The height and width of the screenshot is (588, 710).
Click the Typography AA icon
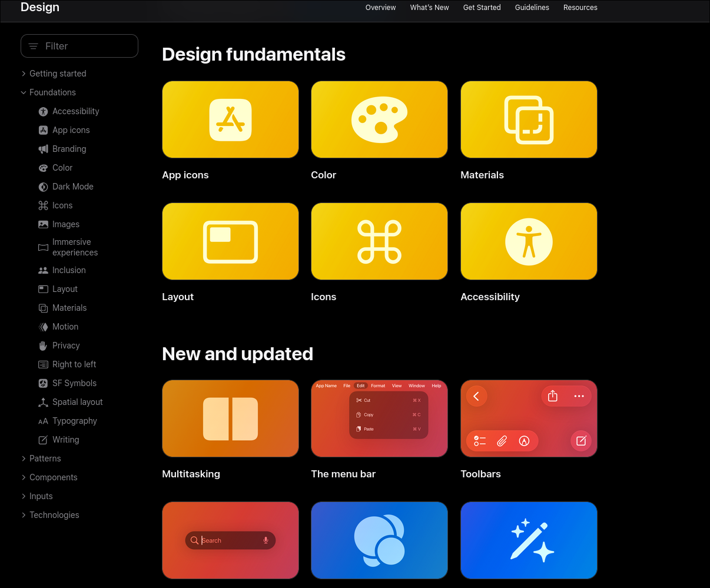pyautogui.click(x=43, y=421)
